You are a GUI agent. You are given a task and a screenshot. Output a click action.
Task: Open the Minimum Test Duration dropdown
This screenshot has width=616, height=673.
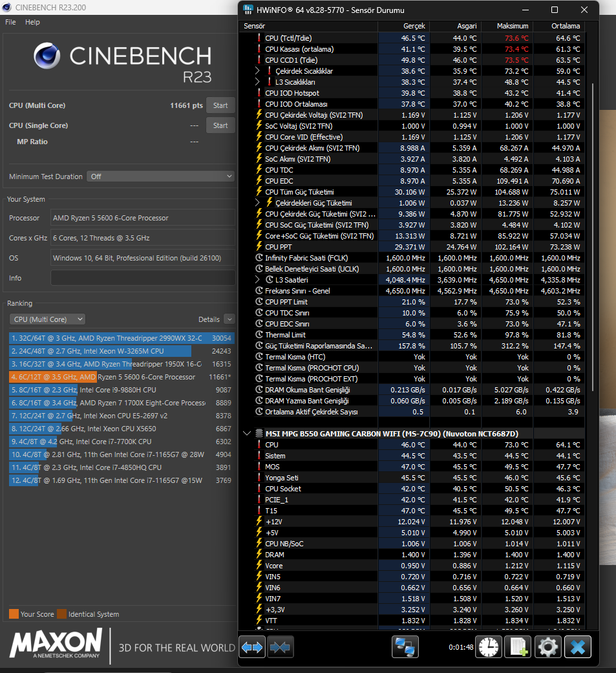160,176
